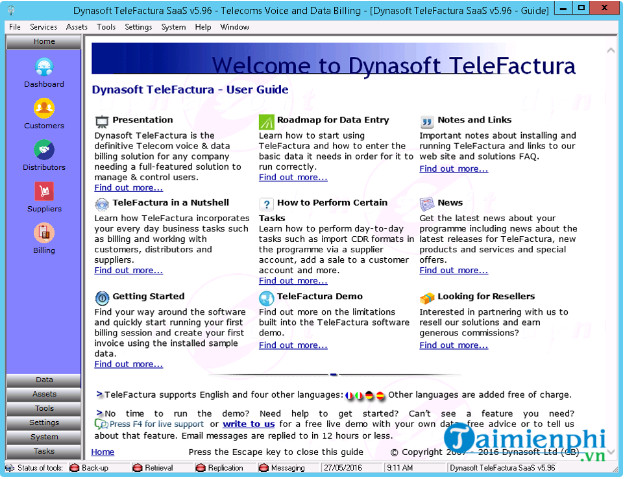Click the Retrieval status indicator icon

pos(137,468)
